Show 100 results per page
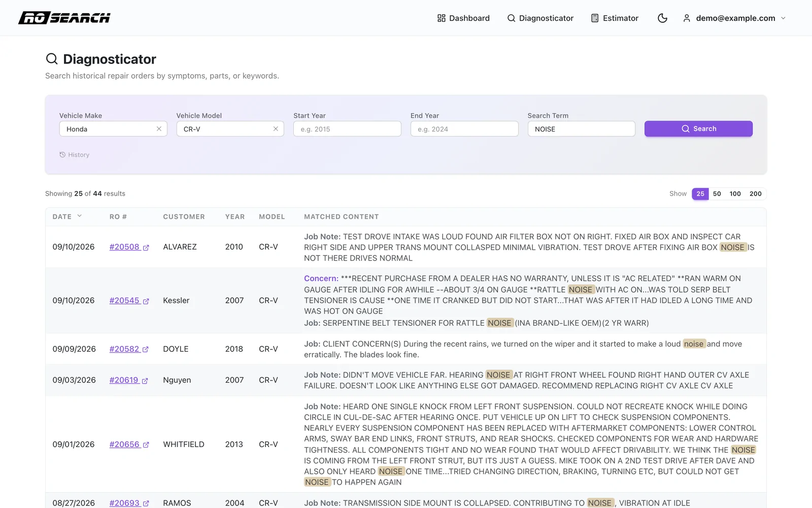Viewport: 812px width, 508px height. [x=735, y=194]
